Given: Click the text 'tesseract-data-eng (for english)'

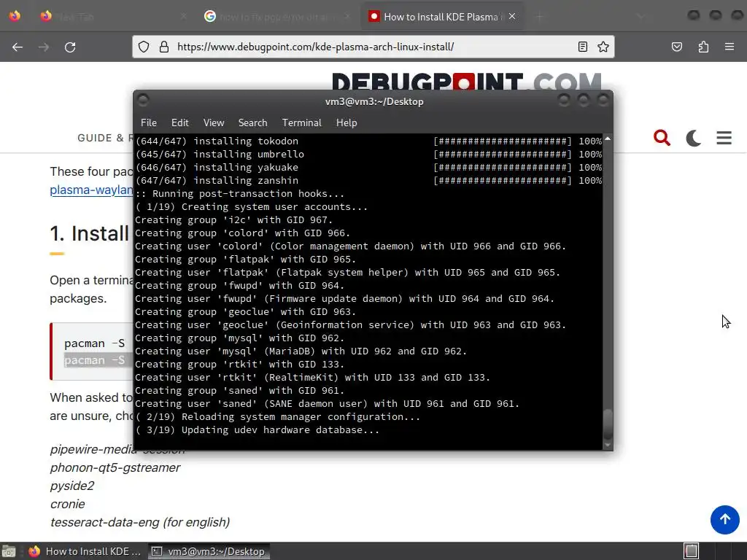Looking at the screenshot, I should [x=140, y=522].
